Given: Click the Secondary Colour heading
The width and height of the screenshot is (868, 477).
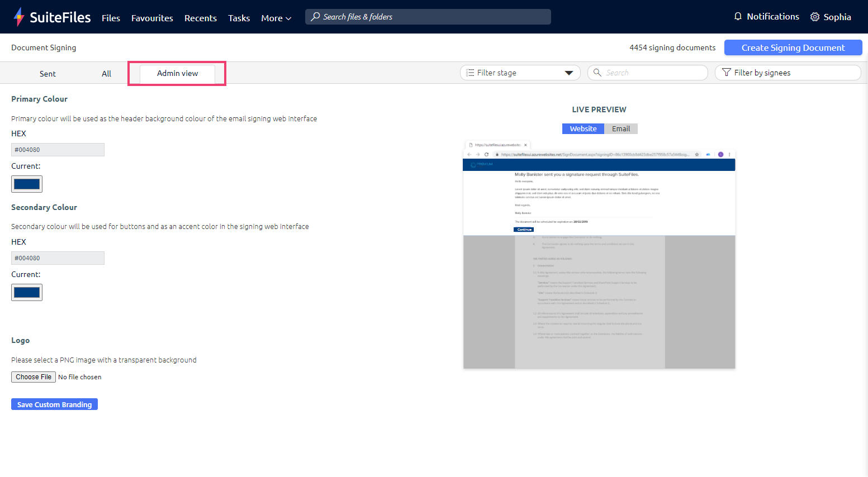Looking at the screenshot, I should [x=44, y=207].
